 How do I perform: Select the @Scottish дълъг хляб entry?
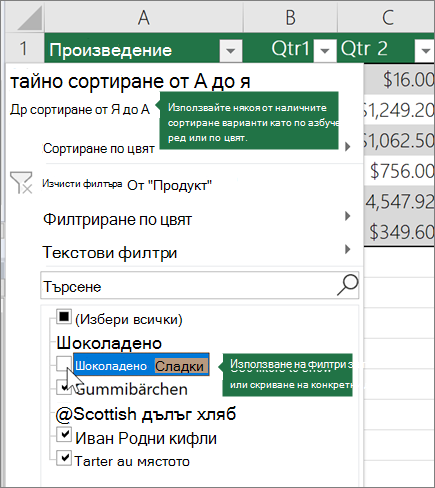(x=146, y=414)
